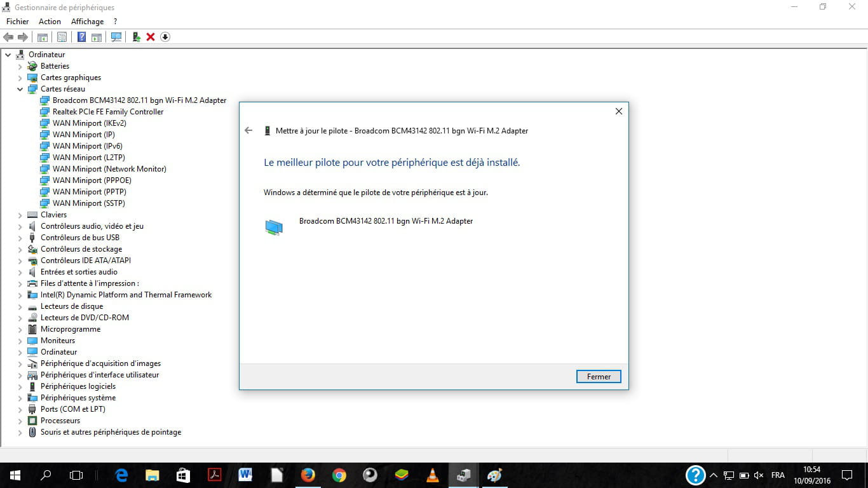Click the show/hide console tree toolbar icon
Image resolution: width=868 pixels, height=488 pixels.
tap(43, 37)
